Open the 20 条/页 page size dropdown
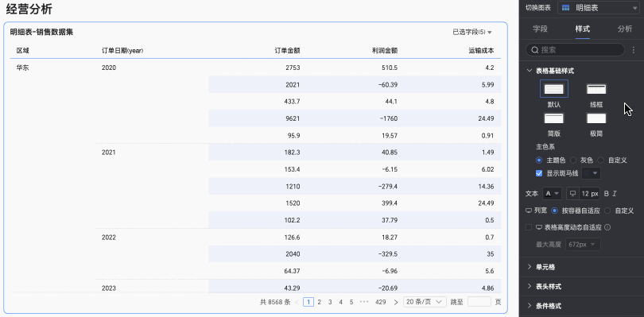 [x=425, y=302]
